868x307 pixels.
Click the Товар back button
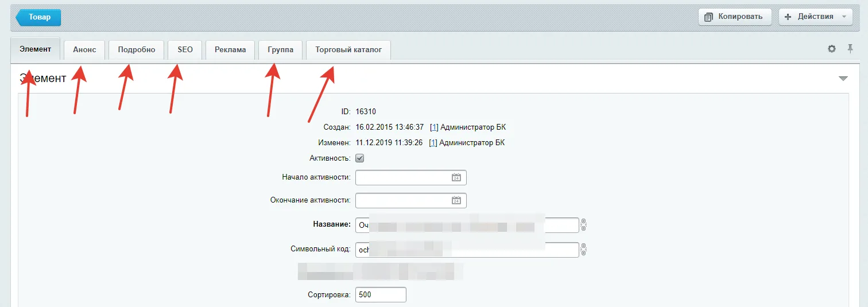pos(38,17)
